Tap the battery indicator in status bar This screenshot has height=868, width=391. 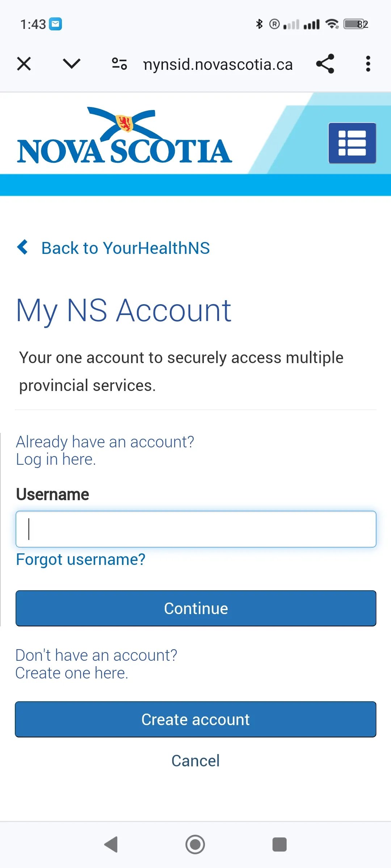coord(356,24)
